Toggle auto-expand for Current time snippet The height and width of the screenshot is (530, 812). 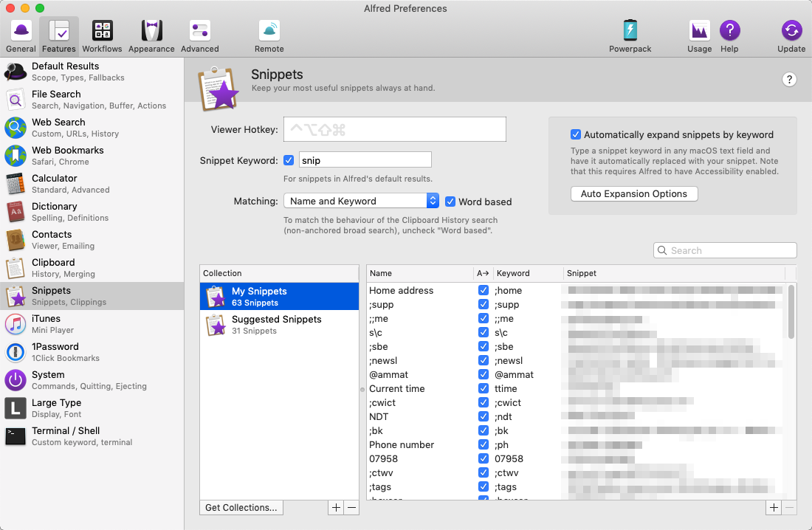coord(484,388)
